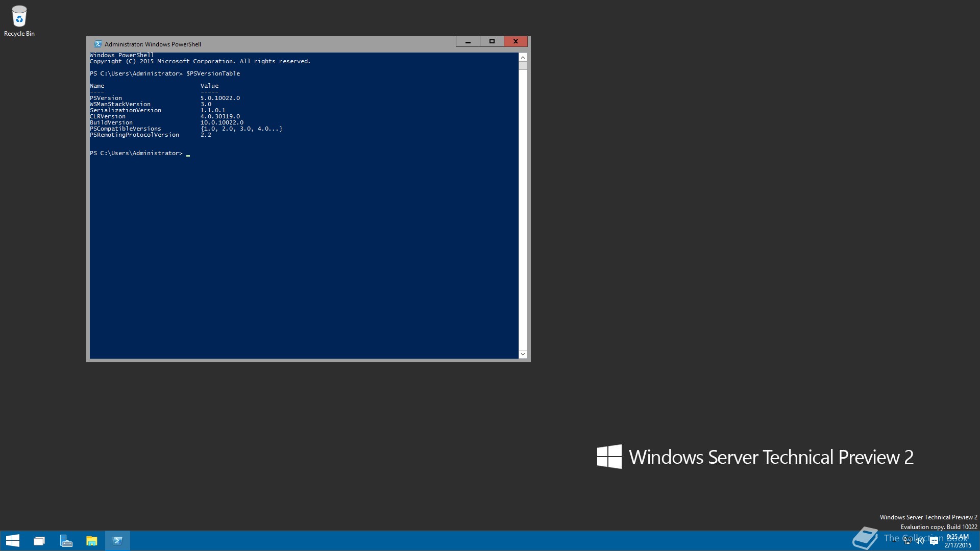Minimize the PowerShell window
This screenshot has width=980, height=551.
[x=468, y=42]
